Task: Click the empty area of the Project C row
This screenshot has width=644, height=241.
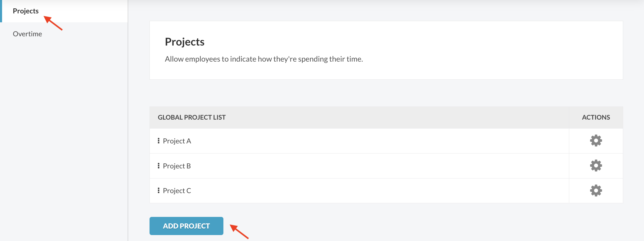Action: tap(378, 191)
